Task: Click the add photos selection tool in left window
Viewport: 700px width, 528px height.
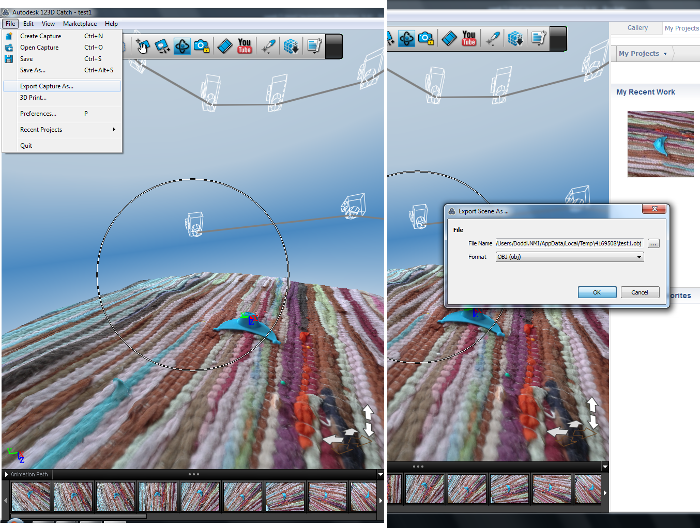Action: [162, 46]
